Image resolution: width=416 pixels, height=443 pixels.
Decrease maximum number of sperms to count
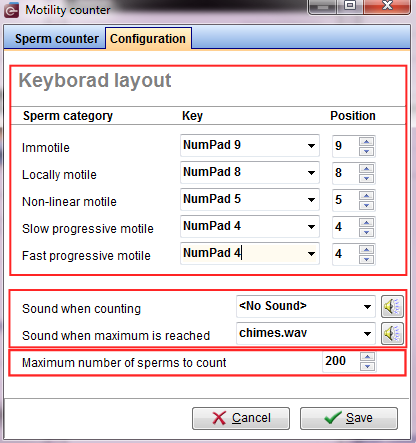[x=367, y=366]
